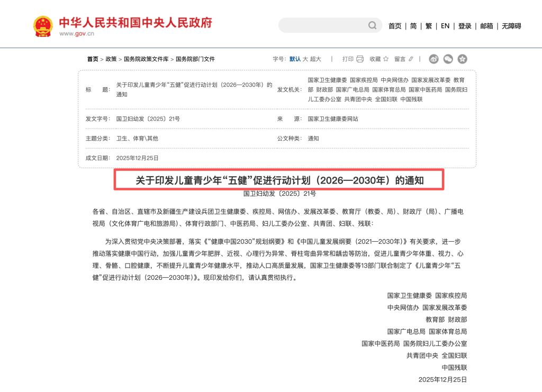The image size is (542, 392).
Task: Click the 留言 pencil icon
Action: 411,59
